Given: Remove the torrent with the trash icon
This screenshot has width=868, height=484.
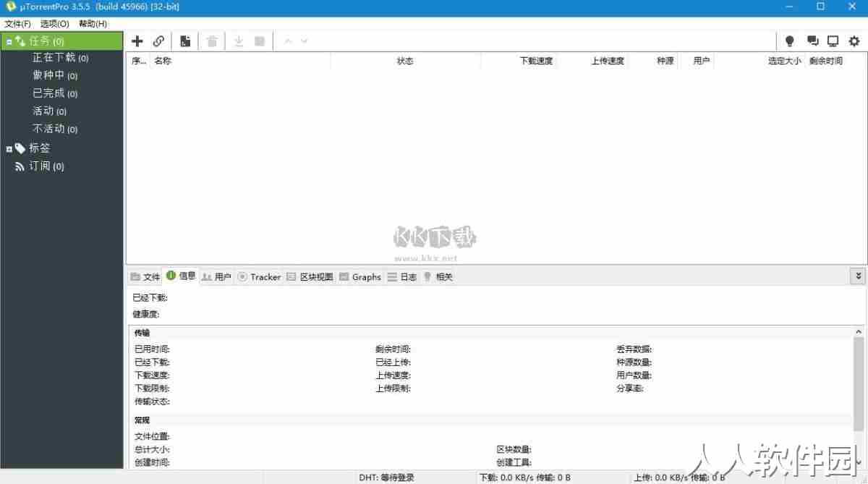Looking at the screenshot, I should pyautogui.click(x=212, y=41).
